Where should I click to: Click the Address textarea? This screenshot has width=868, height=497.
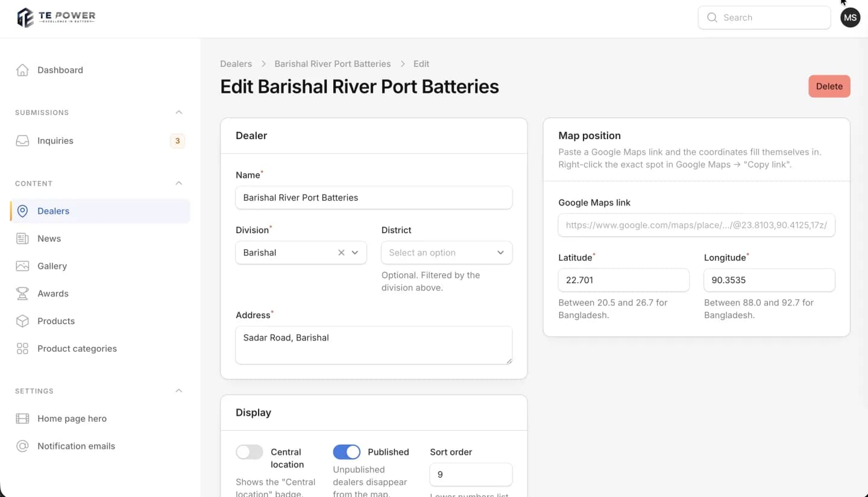tap(374, 345)
